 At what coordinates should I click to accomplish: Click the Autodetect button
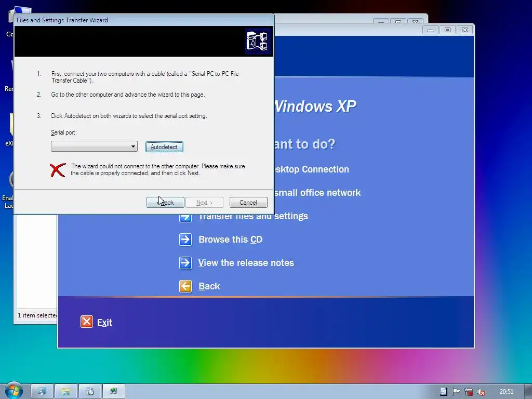pos(164,147)
